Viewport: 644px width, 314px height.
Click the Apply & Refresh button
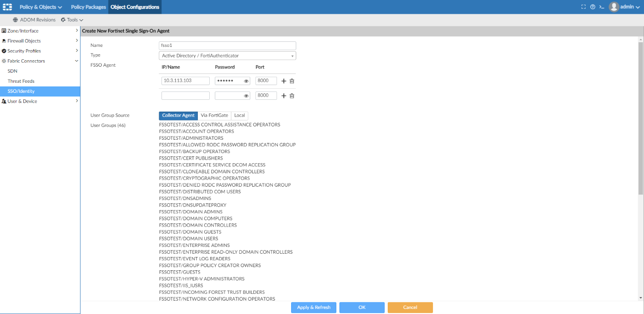314,308
